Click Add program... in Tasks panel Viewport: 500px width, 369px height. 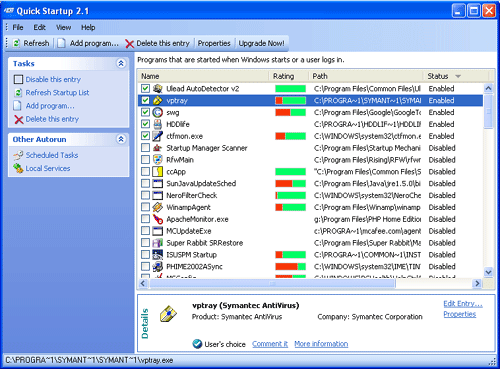pos(50,106)
